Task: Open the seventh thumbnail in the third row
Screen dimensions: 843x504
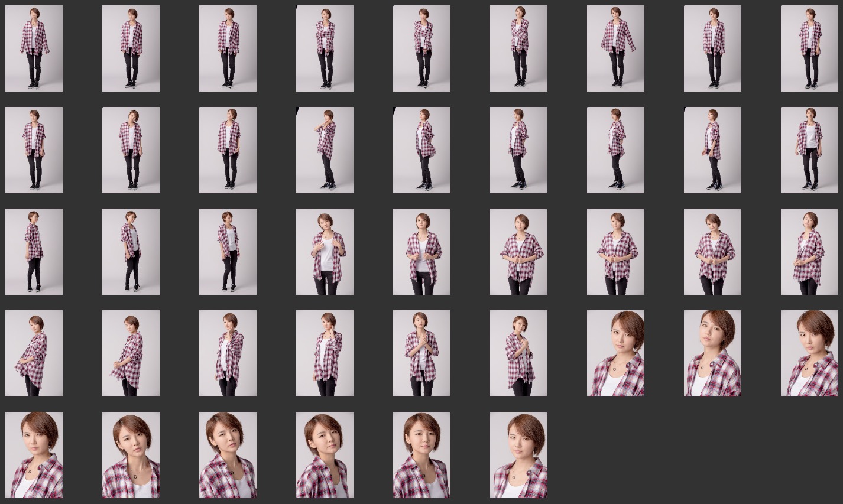Action: point(615,252)
